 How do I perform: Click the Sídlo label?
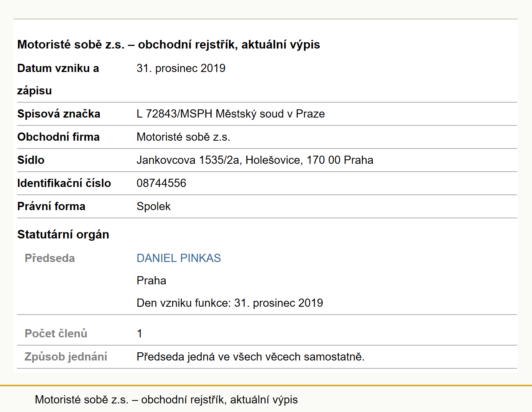[x=31, y=160]
